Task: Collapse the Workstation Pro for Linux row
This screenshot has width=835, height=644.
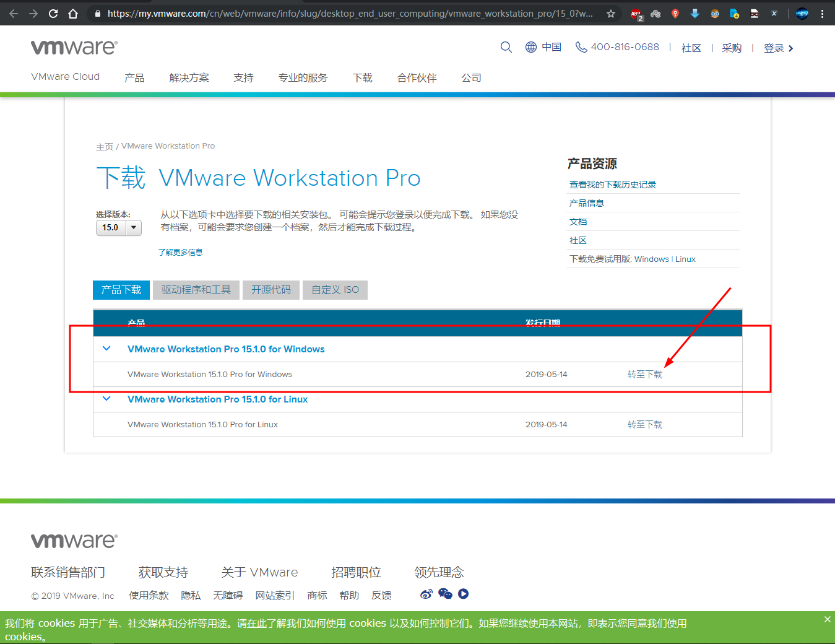Action: point(106,399)
